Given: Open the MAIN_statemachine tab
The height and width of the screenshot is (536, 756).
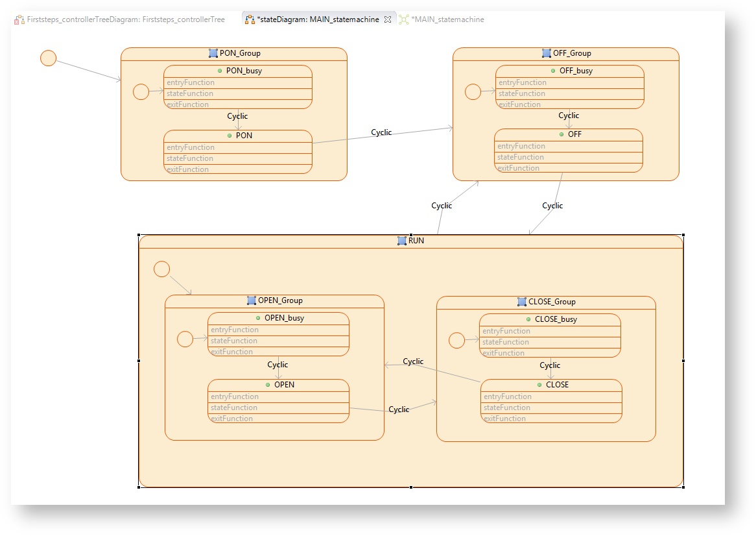Looking at the screenshot, I should pos(447,19).
